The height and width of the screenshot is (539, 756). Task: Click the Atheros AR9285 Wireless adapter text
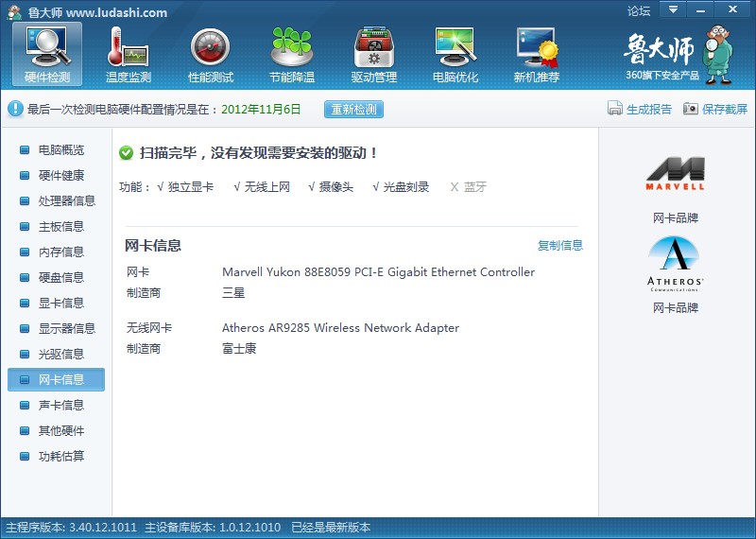340,327
